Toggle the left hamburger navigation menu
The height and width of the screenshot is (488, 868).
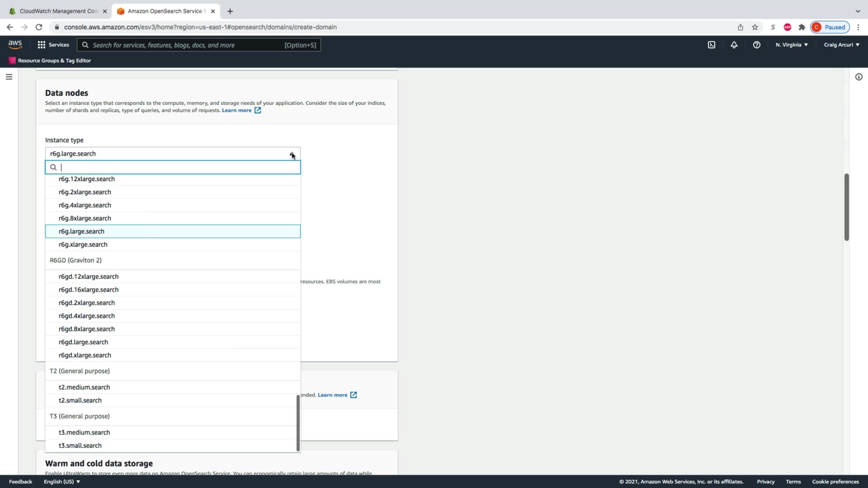[x=9, y=77]
